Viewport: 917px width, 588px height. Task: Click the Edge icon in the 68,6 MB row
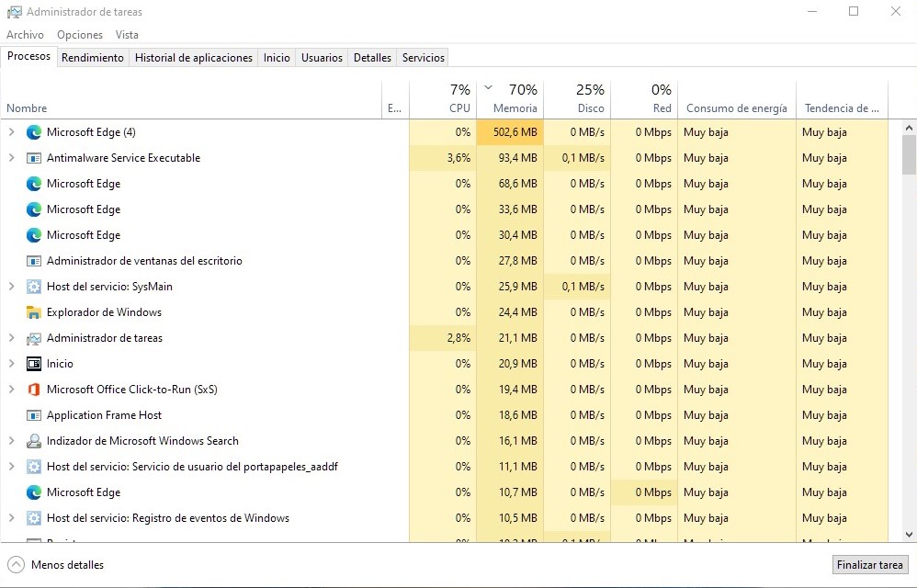pyautogui.click(x=34, y=184)
